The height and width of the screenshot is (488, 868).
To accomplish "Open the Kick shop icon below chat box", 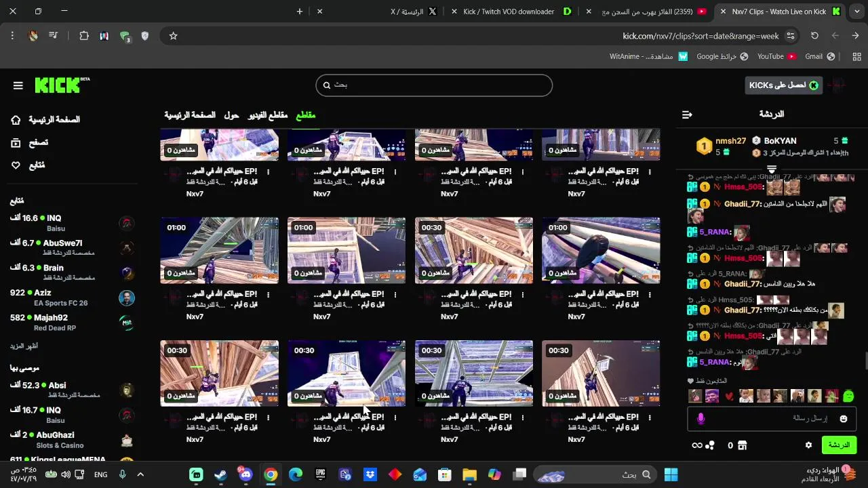I will (742, 445).
